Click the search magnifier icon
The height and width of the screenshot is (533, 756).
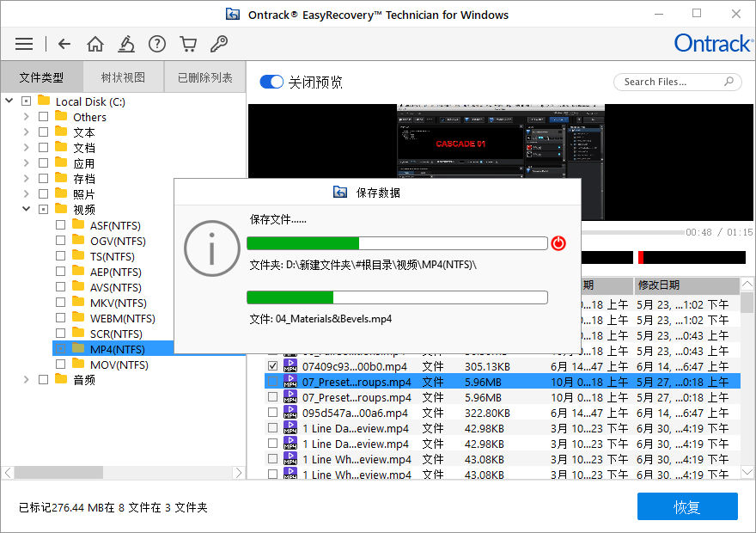point(729,82)
